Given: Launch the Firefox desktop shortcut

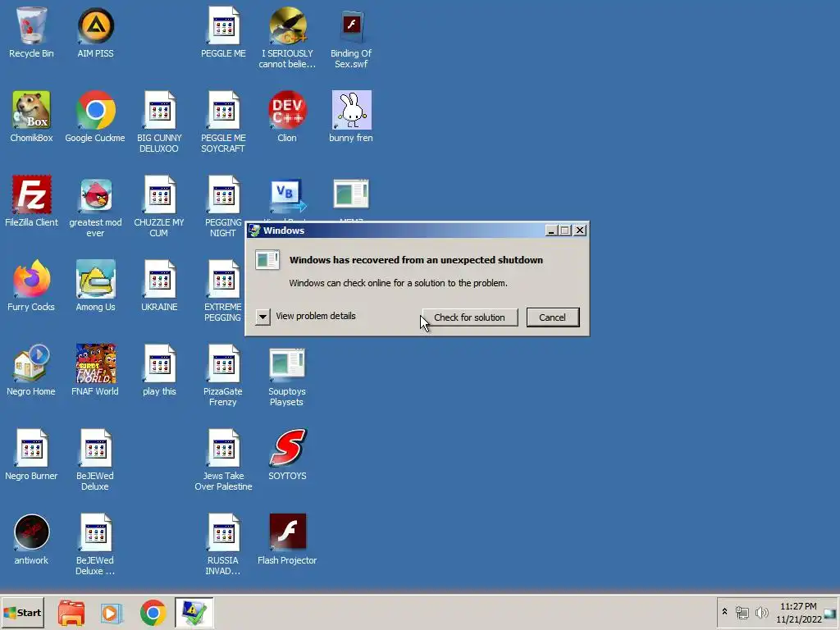Looking at the screenshot, I should coord(31,279).
